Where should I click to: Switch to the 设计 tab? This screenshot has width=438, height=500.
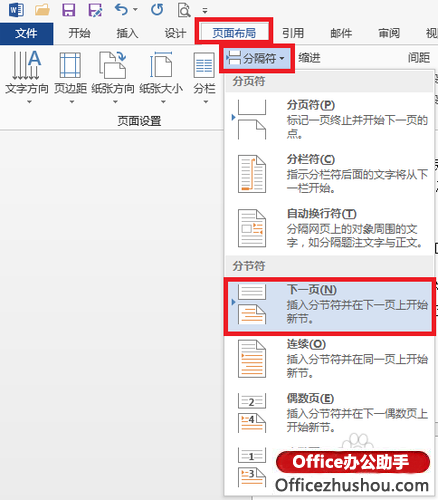(175, 33)
